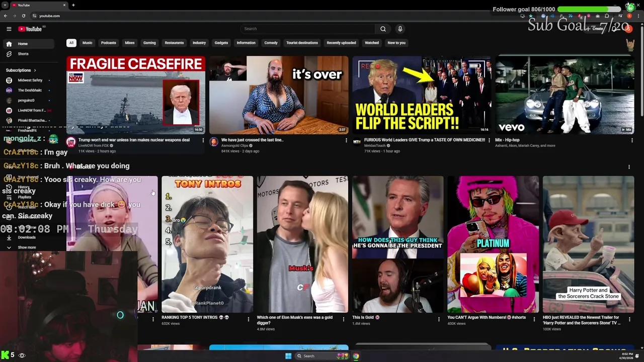Open options for RANKING TOP 5 TONY INTROS short
This screenshot has width=644, height=362.
tap(248, 319)
